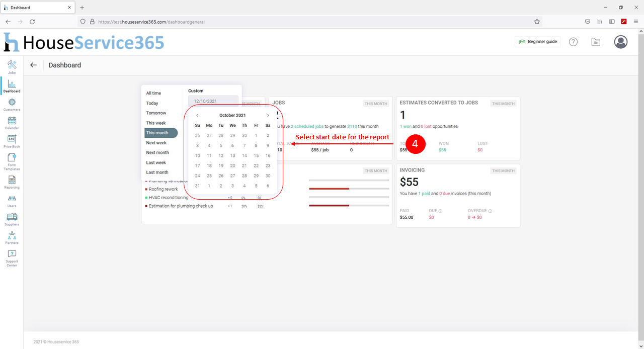Open the Calendar sidebar item

[12, 123]
